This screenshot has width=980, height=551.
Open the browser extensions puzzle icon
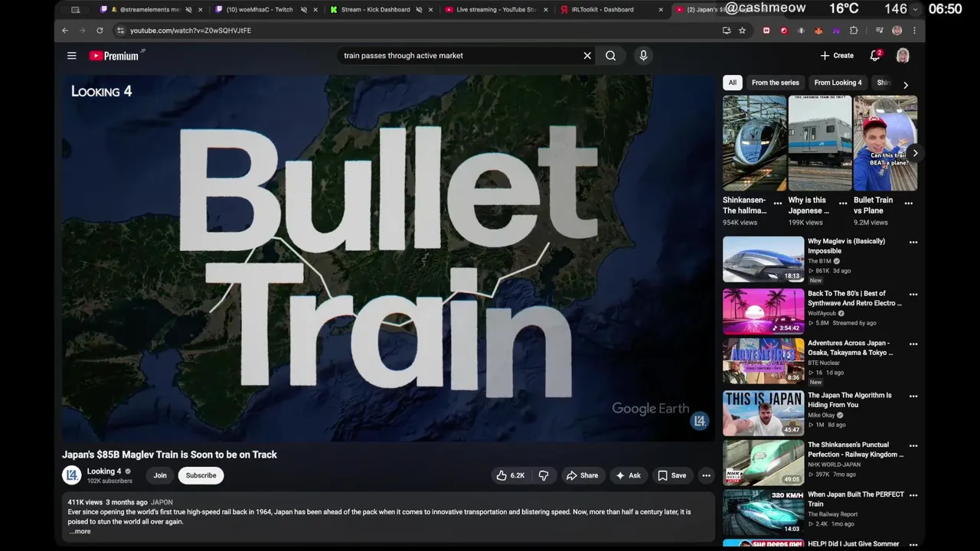click(x=854, y=31)
